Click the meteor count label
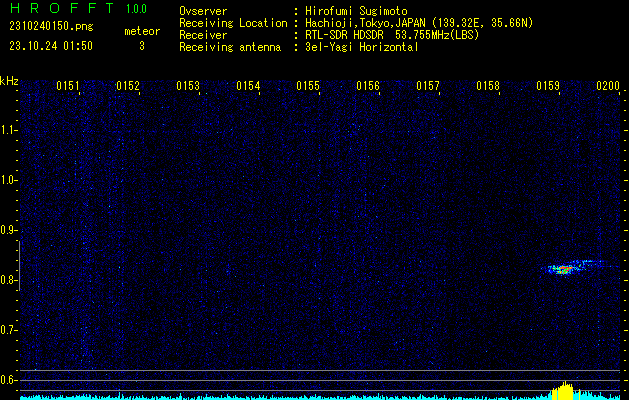629x400 pixels. (x=141, y=31)
